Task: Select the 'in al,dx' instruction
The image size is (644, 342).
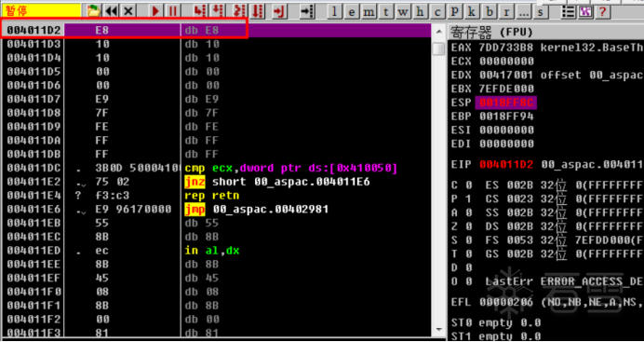Action: pyautogui.click(x=212, y=251)
